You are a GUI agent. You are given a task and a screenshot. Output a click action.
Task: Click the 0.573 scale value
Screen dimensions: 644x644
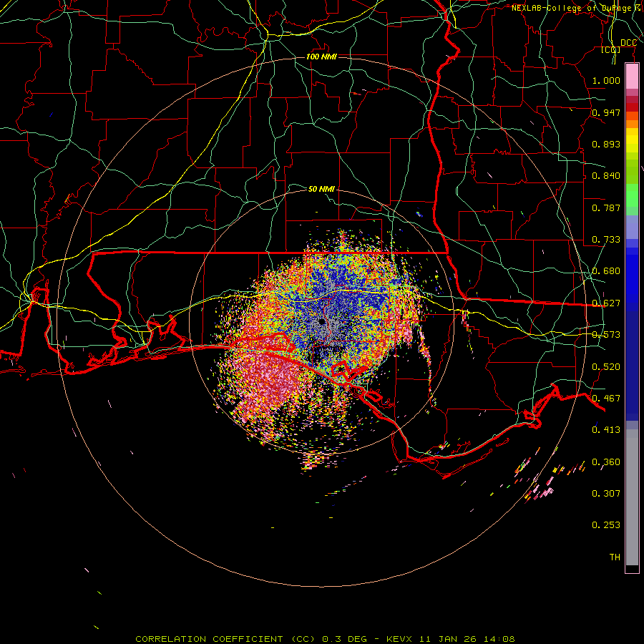(606, 335)
